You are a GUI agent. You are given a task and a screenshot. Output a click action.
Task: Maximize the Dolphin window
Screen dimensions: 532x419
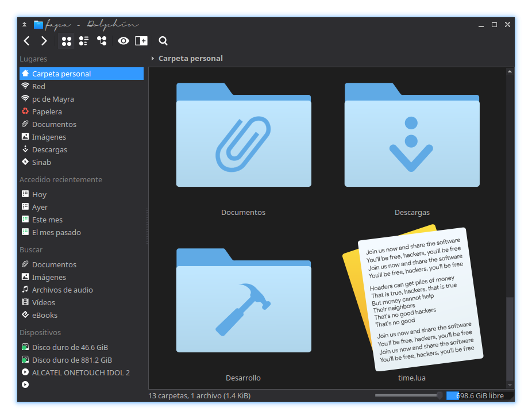click(x=494, y=25)
